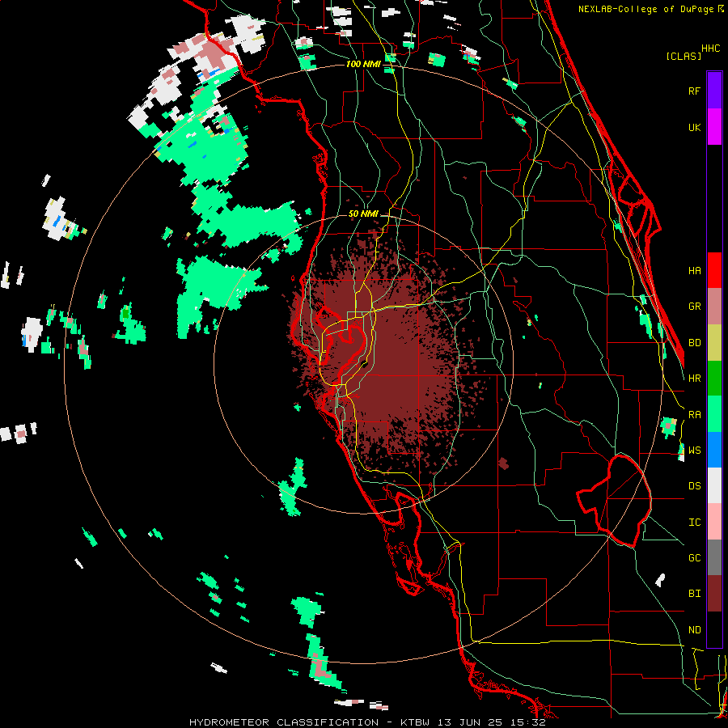
Task: Click the DS legend label
Action: tap(694, 485)
